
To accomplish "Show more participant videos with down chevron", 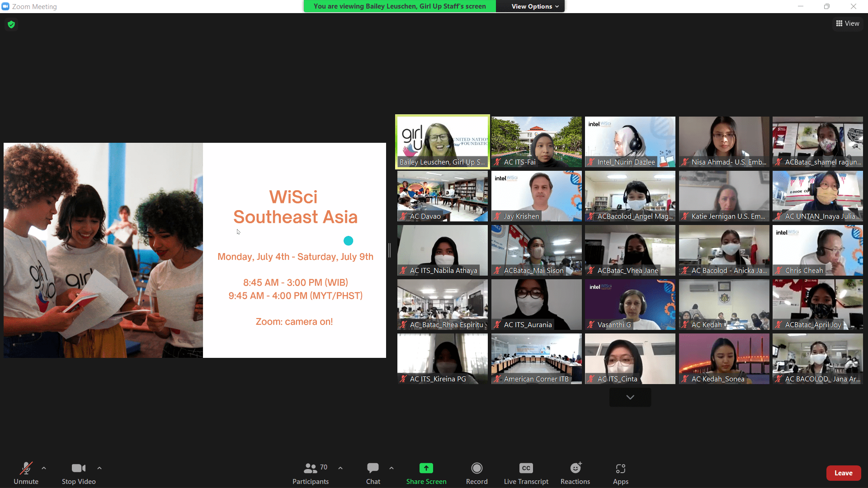I will click(x=630, y=397).
